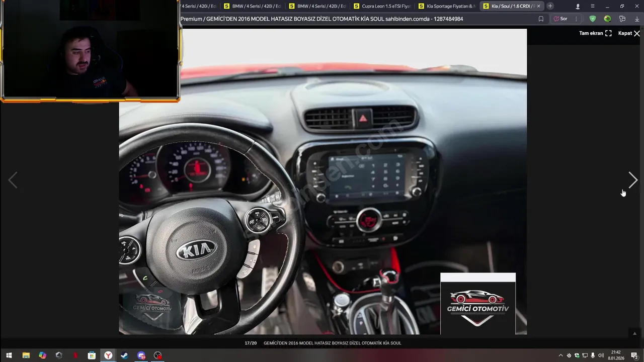The image size is (644, 362).
Task: Click the webcam overlay video frame
Action: 90,51
